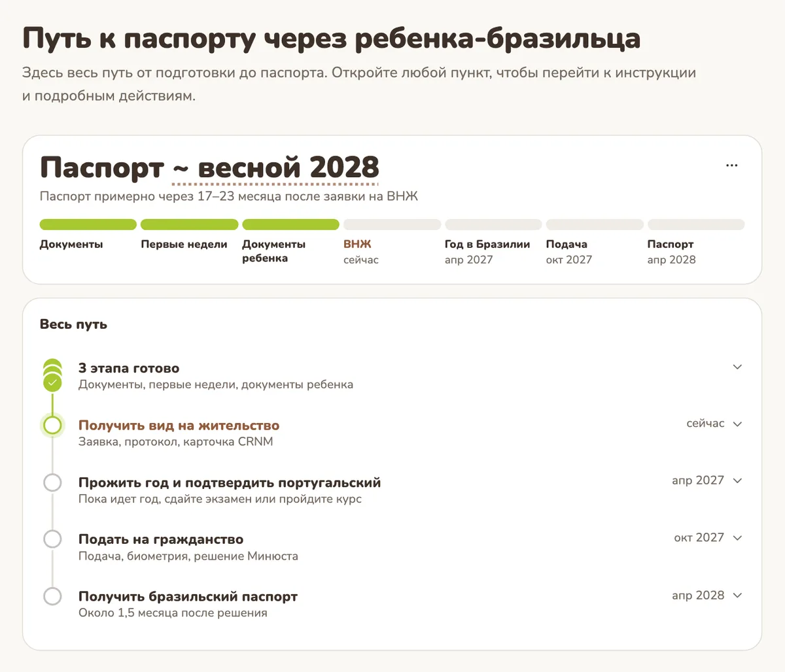This screenshot has height=672, width=785.
Task: Select the 'Год в Бразилии' stage label
Action: pyautogui.click(x=487, y=244)
